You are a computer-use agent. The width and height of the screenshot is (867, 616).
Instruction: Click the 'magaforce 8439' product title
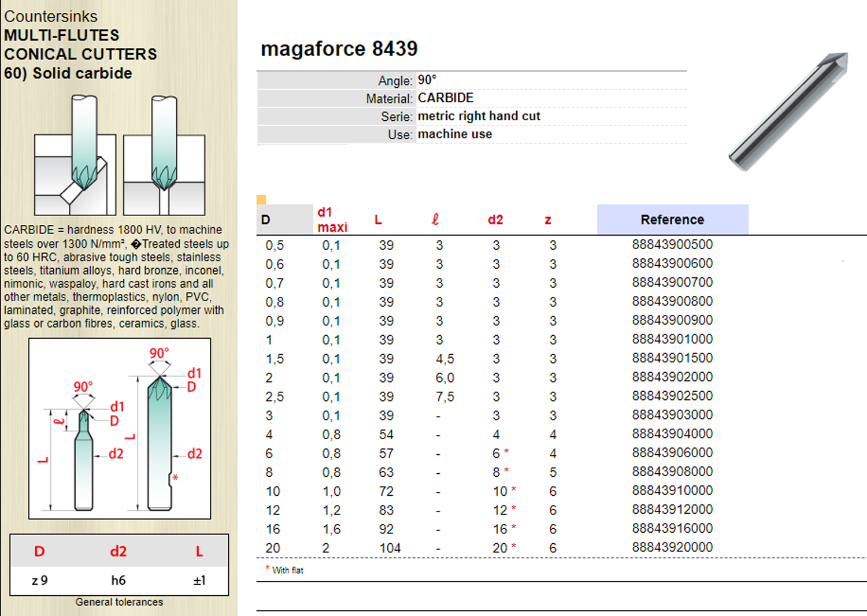[x=339, y=49]
